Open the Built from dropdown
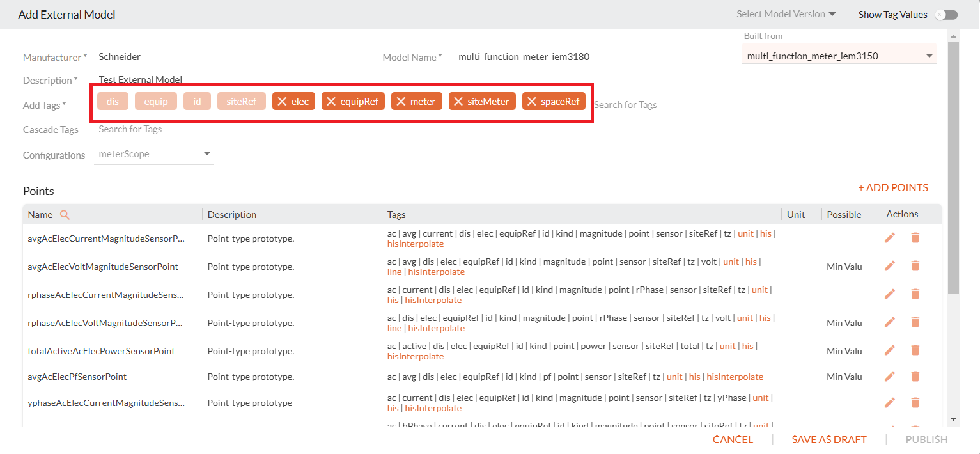 tap(839, 56)
